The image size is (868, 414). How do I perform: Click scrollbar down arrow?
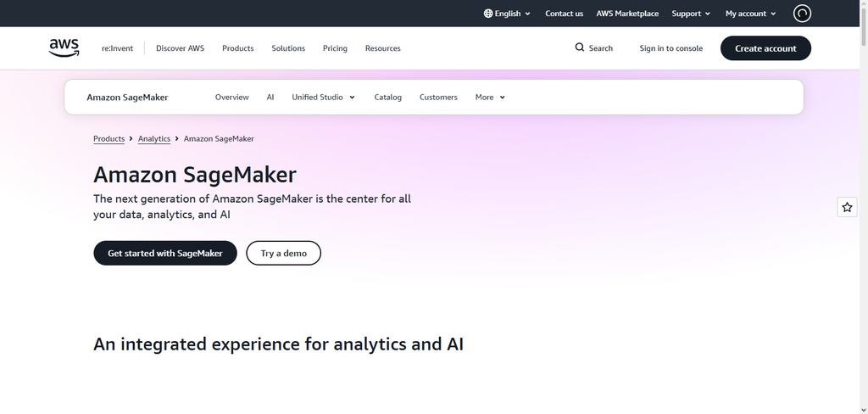(x=864, y=410)
